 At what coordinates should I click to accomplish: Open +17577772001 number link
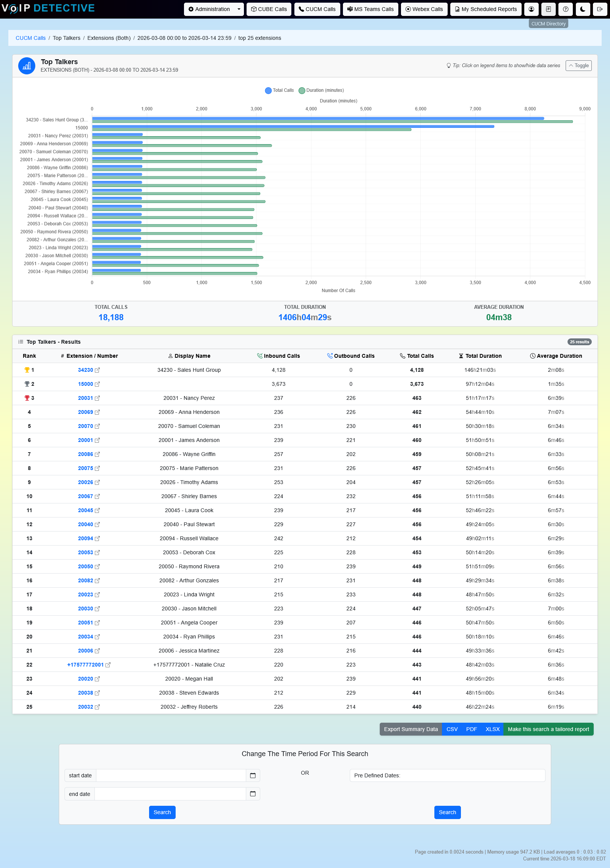tap(85, 665)
